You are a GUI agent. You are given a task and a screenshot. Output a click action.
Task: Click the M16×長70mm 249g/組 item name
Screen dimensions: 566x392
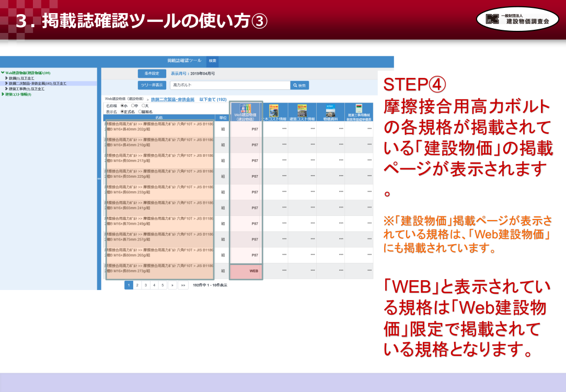click(x=159, y=221)
